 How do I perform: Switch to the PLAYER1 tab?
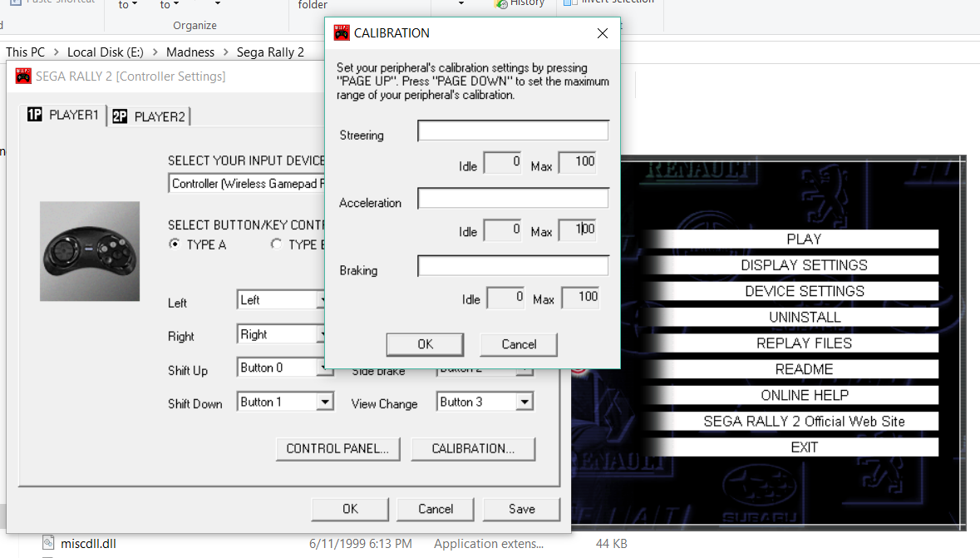(x=63, y=115)
